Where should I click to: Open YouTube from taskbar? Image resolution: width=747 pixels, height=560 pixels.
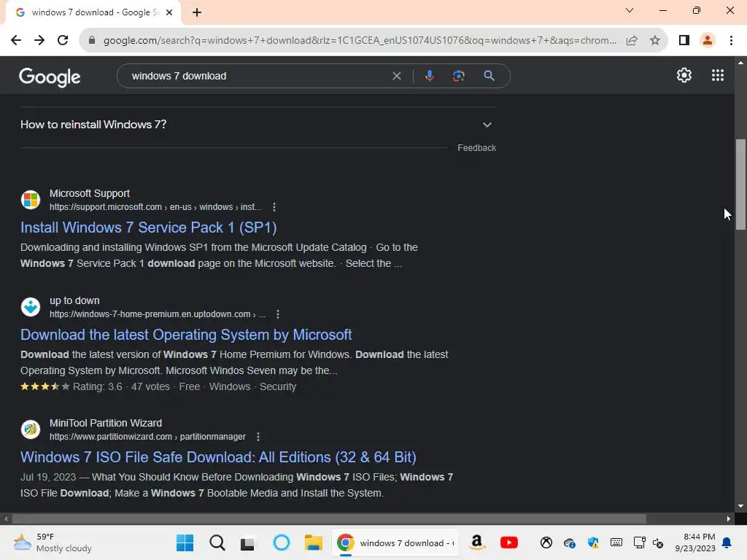pos(508,542)
